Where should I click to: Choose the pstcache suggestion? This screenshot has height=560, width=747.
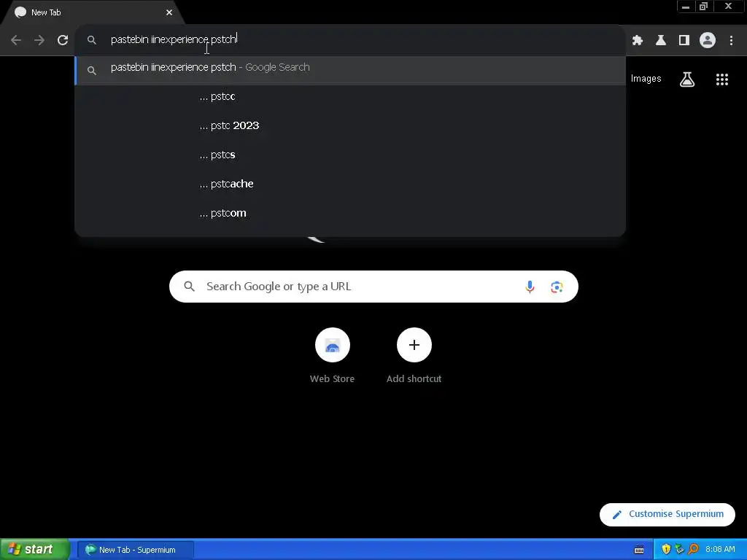click(x=350, y=184)
